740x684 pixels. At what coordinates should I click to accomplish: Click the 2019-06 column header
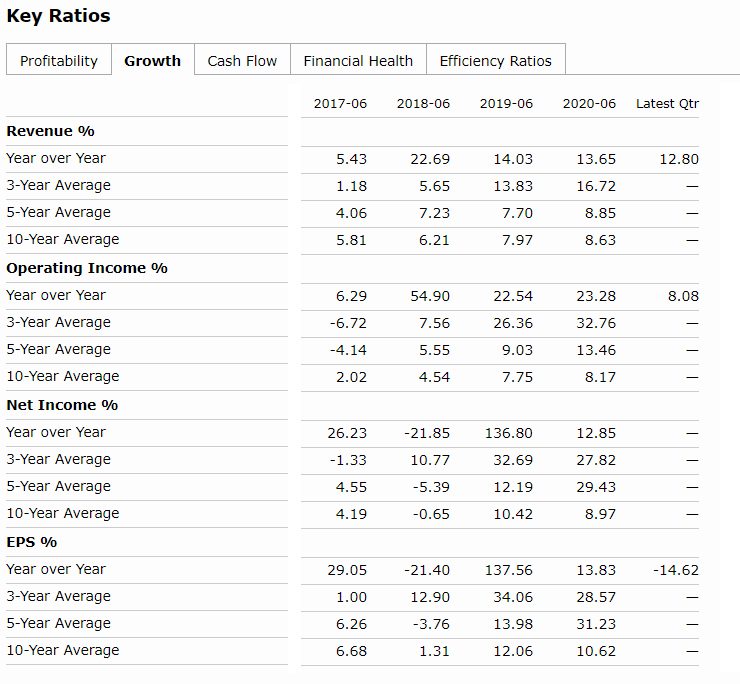coord(506,104)
